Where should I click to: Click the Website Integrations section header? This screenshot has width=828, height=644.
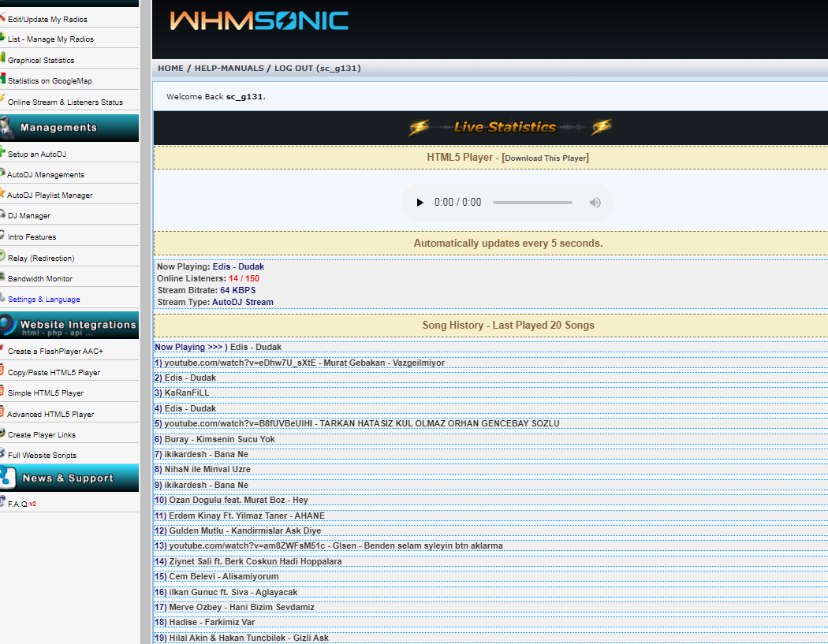[x=69, y=326]
